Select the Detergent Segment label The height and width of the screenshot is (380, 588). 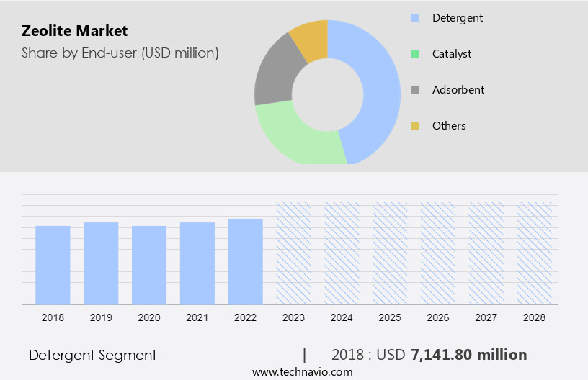click(x=92, y=355)
